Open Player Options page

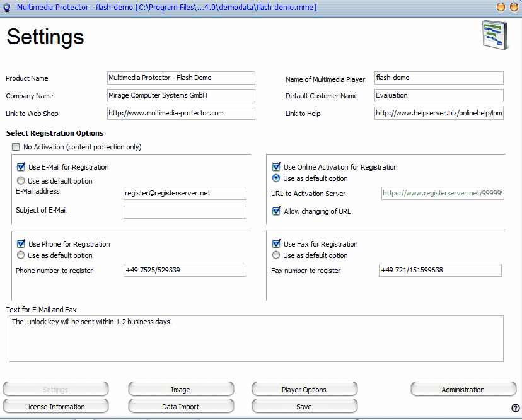pyautogui.click(x=304, y=390)
